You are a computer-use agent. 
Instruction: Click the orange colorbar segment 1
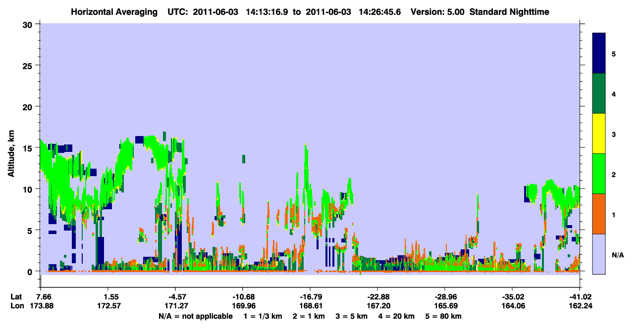(x=599, y=213)
